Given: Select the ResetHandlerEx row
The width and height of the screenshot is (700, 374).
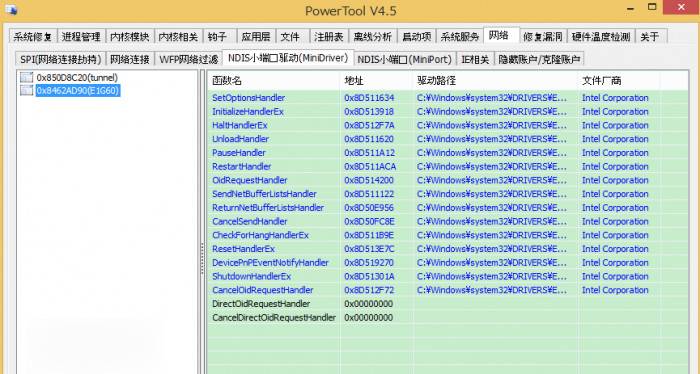Looking at the screenshot, I should click(x=448, y=249).
